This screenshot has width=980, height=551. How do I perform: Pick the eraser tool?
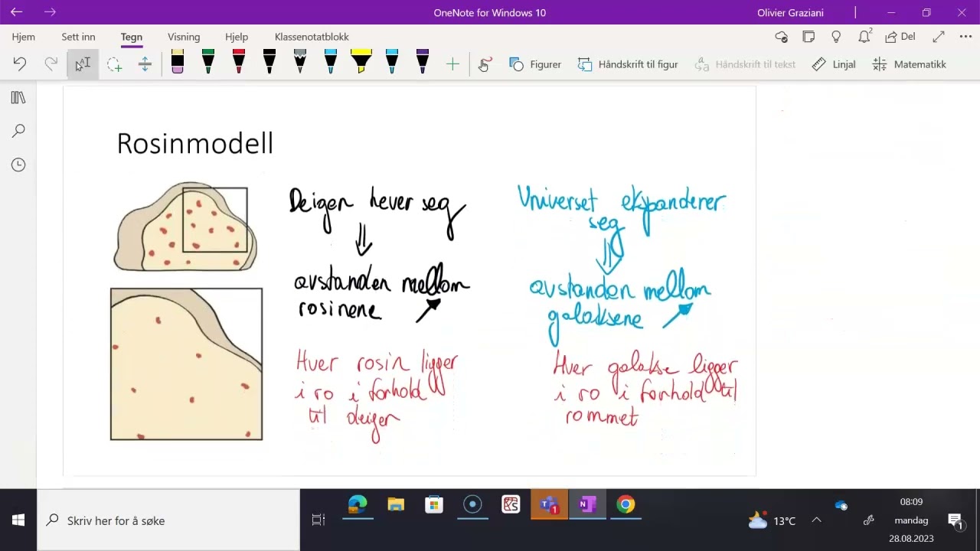(x=178, y=62)
